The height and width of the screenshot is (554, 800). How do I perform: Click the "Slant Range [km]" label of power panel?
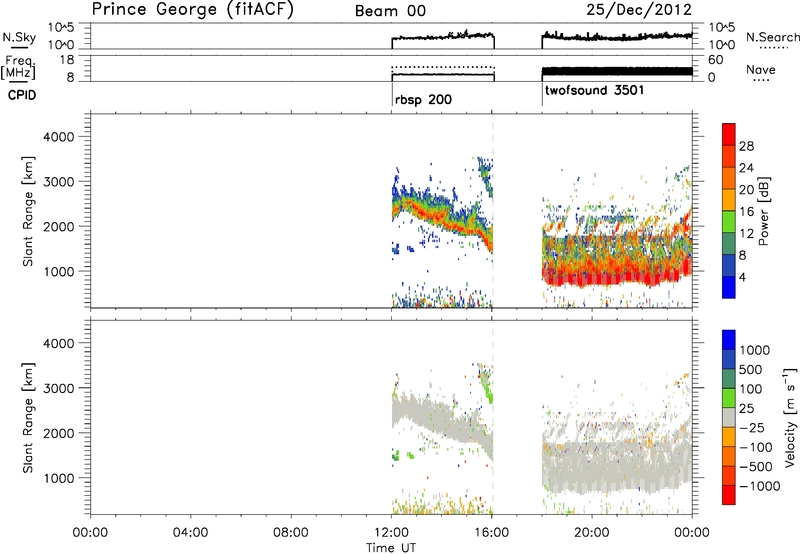(28, 211)
